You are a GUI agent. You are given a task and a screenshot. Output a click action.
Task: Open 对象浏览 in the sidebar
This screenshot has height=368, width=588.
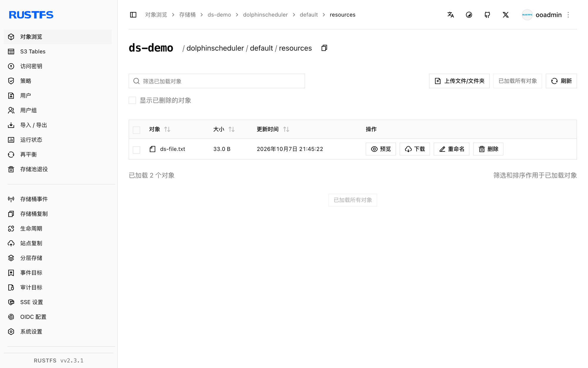point(58,37)
